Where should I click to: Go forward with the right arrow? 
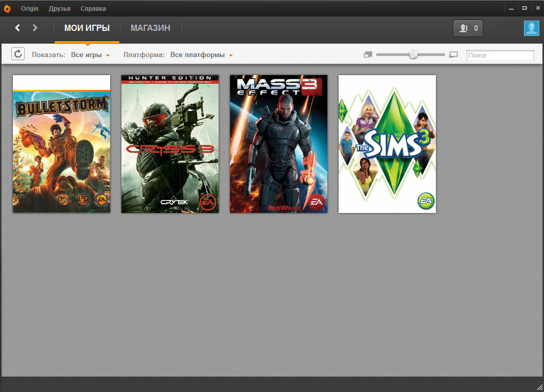pyautogui.click(x=34, y=28)
